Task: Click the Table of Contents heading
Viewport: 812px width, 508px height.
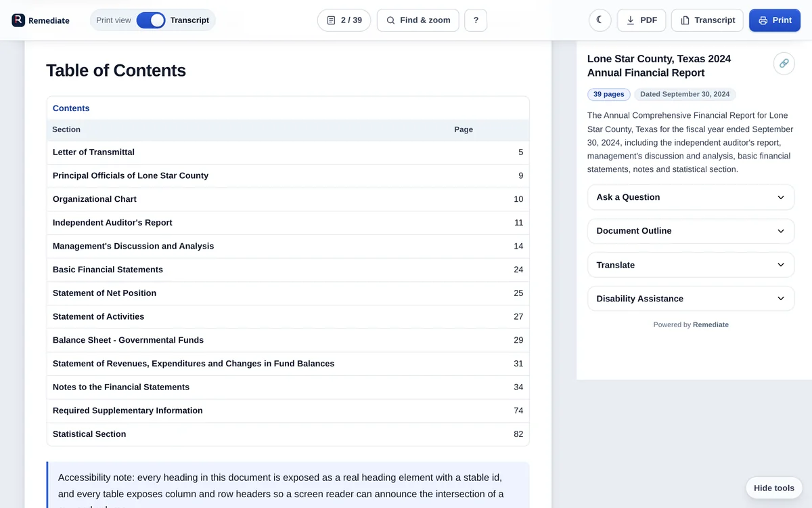Action: tap(116, 70)
